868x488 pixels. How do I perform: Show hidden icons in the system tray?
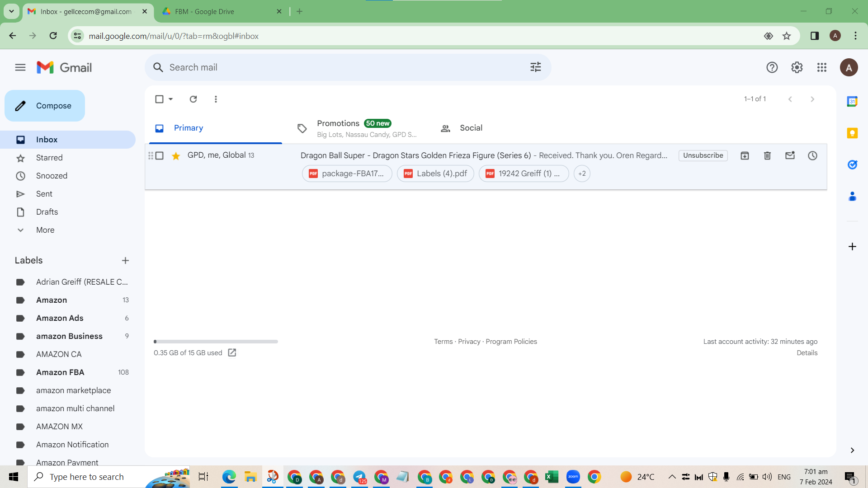tap(672, 477)
